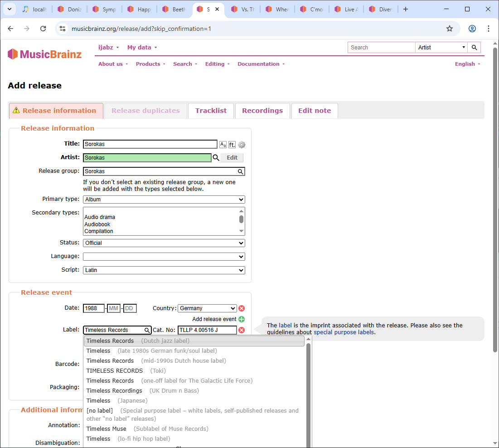Click the Label field search magnifier
The width and height of the screenshot is (499, 448).
click(x=147, y=330)
